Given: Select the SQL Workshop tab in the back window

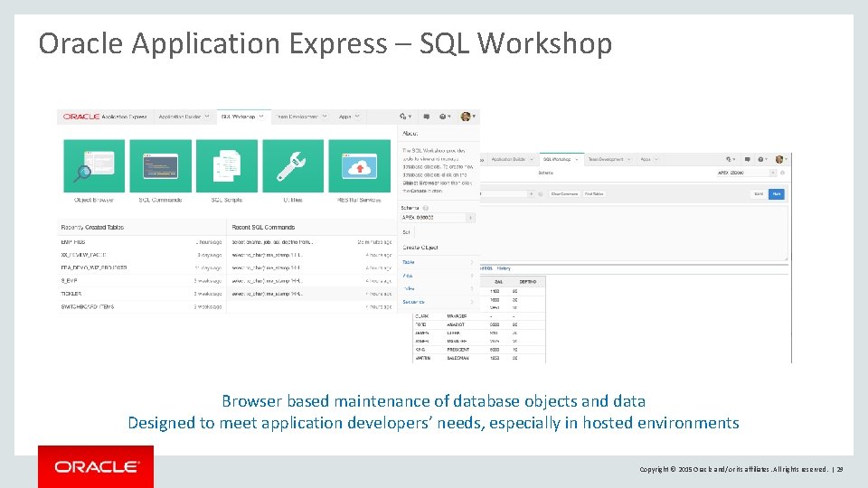Looking at the screenshot, I should 561,159.
